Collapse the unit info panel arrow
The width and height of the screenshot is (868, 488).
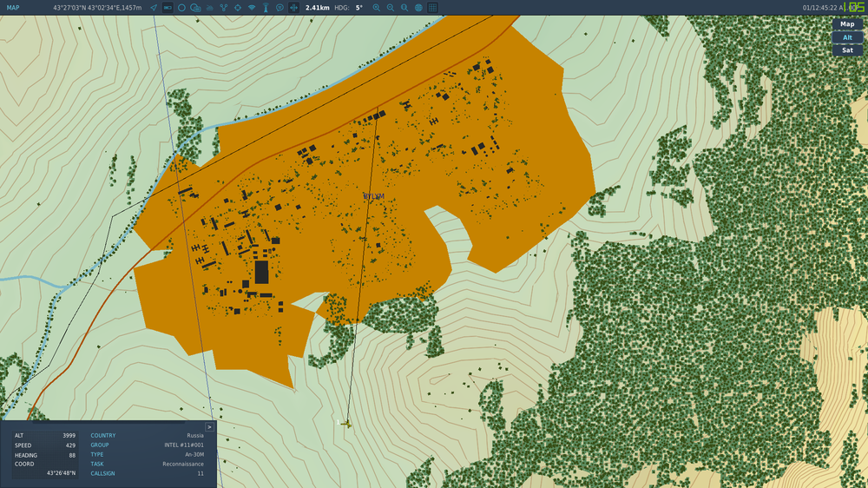[209, 427]
